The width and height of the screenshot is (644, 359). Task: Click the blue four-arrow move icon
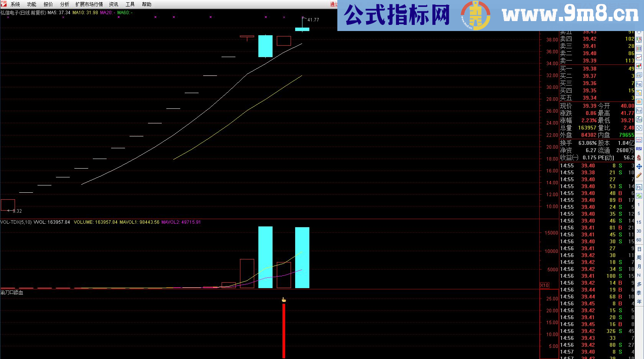pos(639,167)
